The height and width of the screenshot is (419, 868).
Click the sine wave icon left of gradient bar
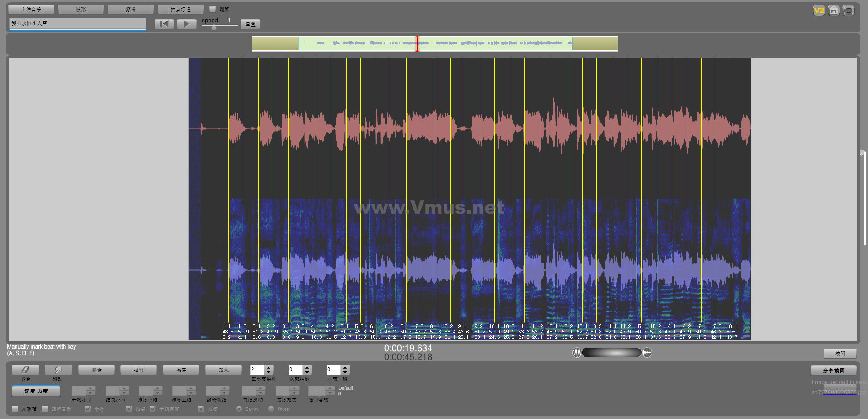(577, 353)
